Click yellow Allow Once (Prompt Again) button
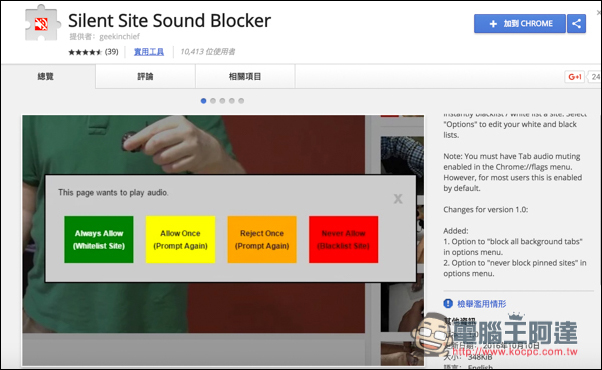Viewport: 602px width, 370px height. click(180, 240)
